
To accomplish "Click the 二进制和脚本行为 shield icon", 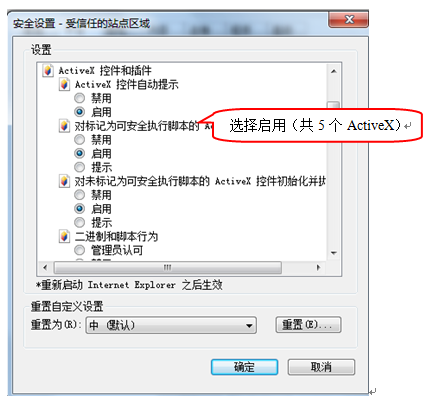I will point(64,236).
